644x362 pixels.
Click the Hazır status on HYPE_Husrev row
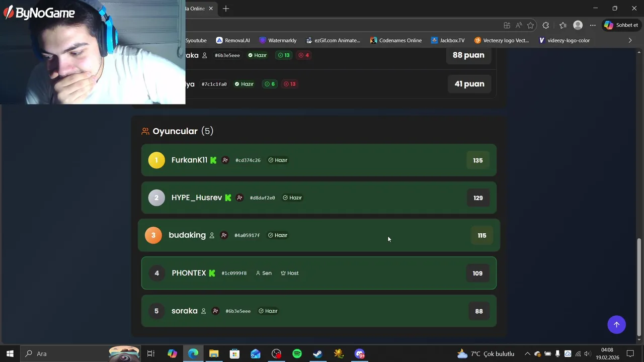pyautogui.click(x=292, y=198)
